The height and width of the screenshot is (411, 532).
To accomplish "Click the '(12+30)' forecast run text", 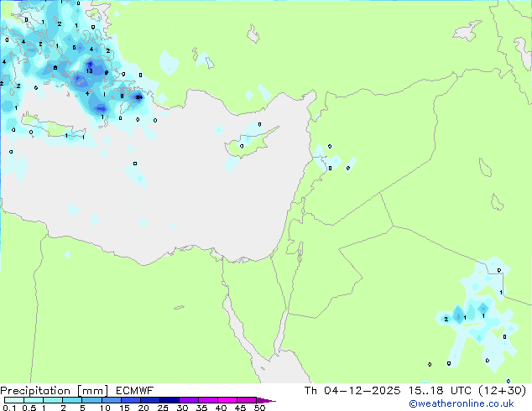I will 503,391.
